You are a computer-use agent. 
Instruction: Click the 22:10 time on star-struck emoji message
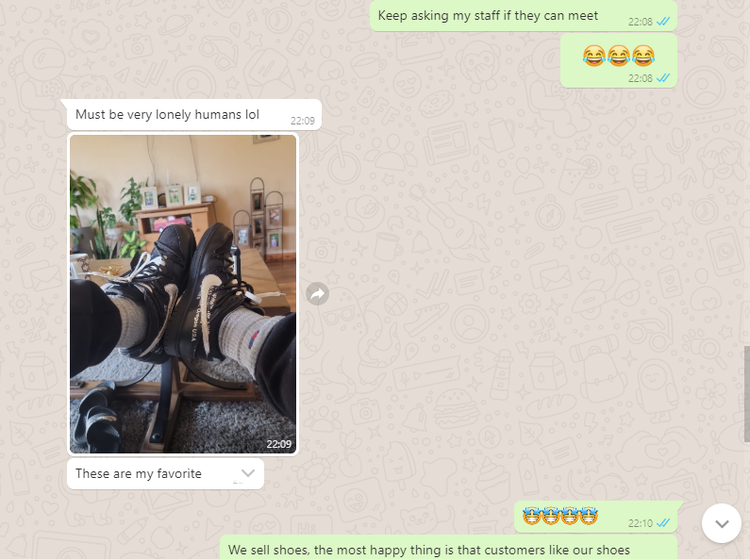pyautogui.click(x=640, y=523)
